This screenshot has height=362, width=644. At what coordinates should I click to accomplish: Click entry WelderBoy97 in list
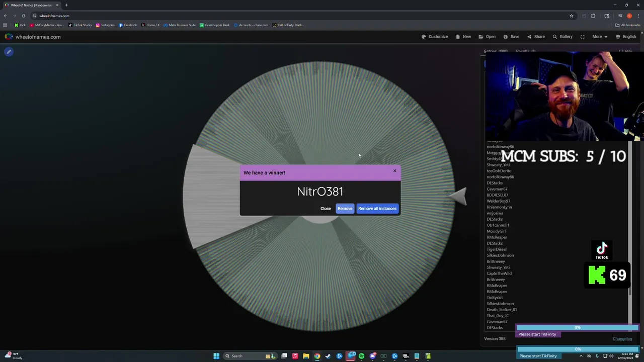pyautogui.click(x=499, y=201)
